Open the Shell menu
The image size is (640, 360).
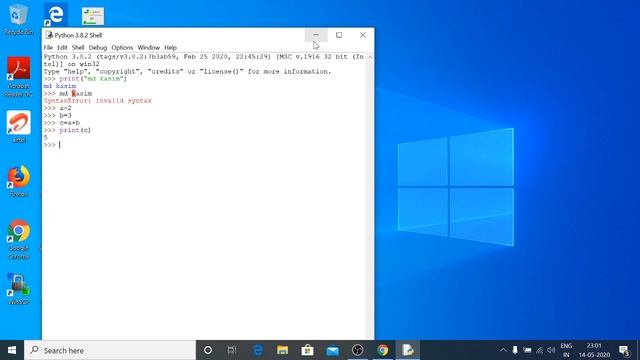click(78, 47)
